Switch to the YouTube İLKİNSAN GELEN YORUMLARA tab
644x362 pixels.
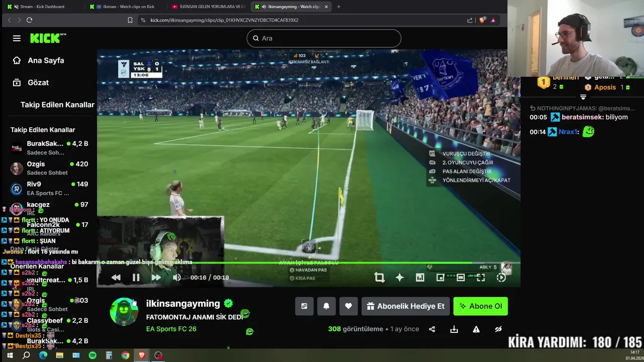(x=208, y=7)
